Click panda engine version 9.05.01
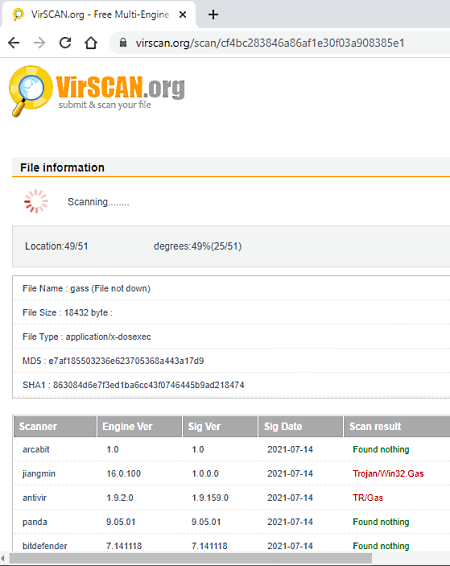 pyautogui.click(x=121, y=522)
